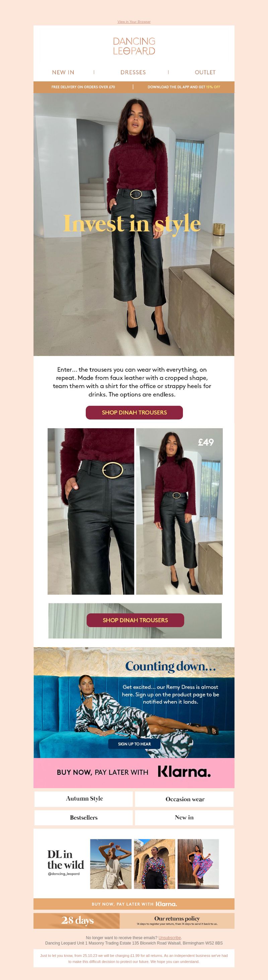The height and width of the screenshot is (980, 268).
Task: Open the Occasion wear category
Action: tap(184, 799)
